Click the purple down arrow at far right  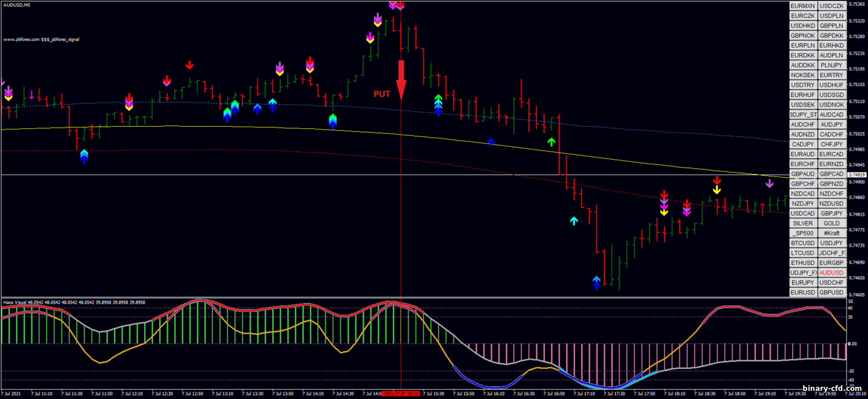(x=769, y=184)
